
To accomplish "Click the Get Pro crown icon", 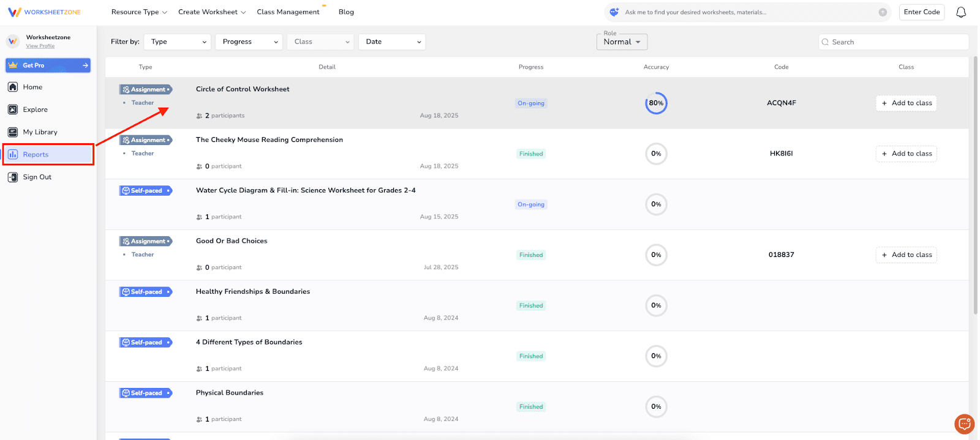I will pyautogui.click(x=13, y=65).
